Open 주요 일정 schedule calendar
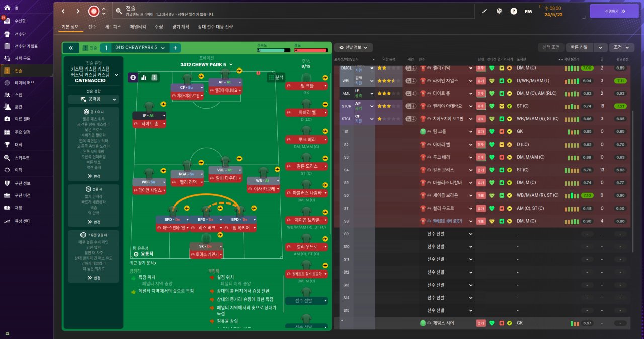Screen dimensions: 644x339 pos(26,132)
